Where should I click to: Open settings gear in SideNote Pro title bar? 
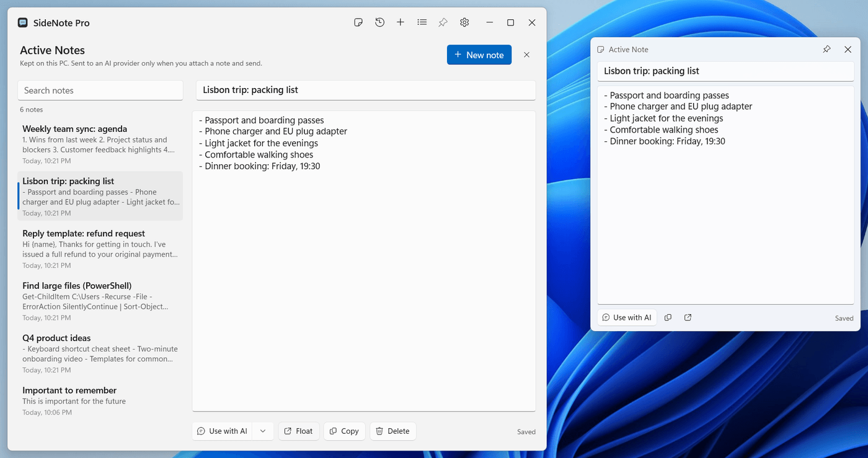point(464,22)
